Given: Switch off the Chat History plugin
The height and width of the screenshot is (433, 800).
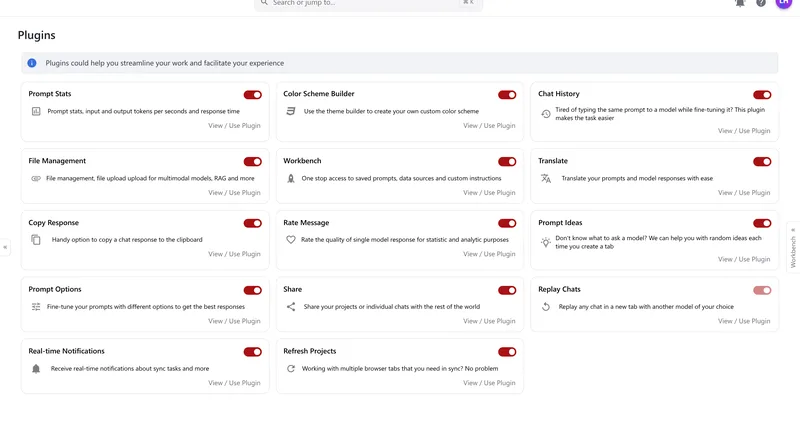Looking at the screenshot, I should click(x=762, y=95).
